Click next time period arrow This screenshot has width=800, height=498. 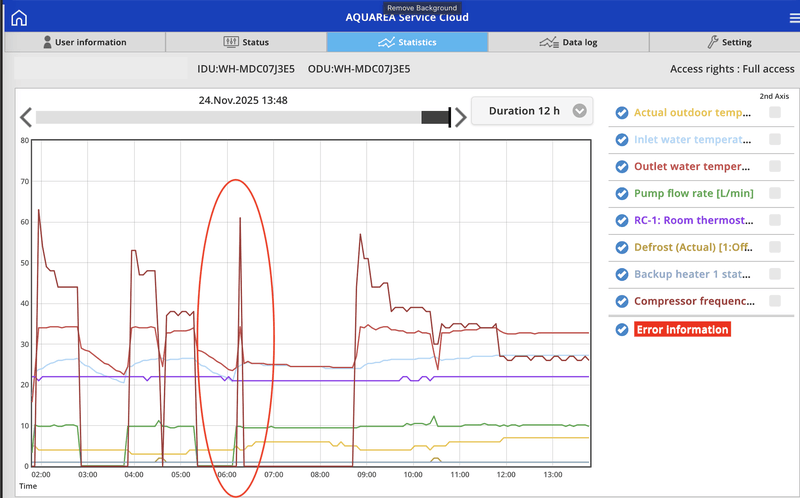460,117
